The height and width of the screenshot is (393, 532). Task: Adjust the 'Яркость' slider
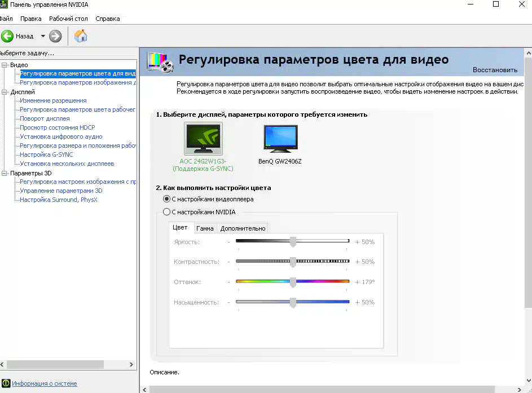click(x=292, y=242)
